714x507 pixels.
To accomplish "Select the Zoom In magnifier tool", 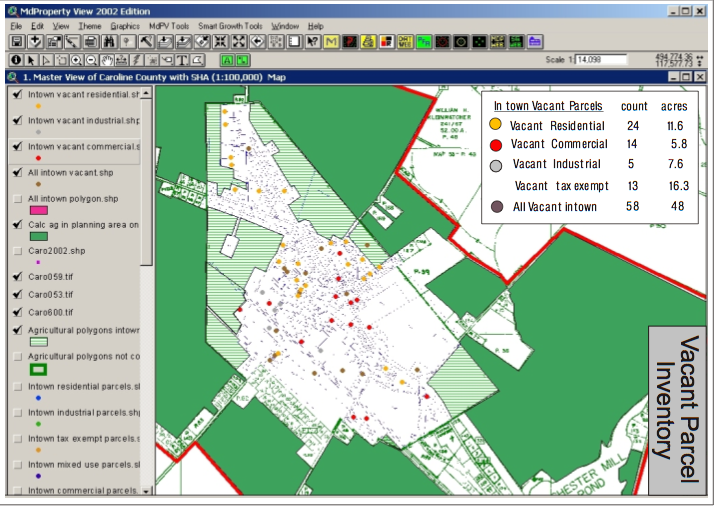I will point(76,60).
